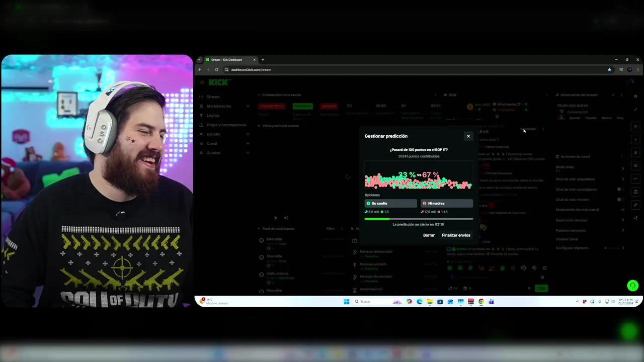Viewport: 644px width, 362px height.
Task: Expand Modo lento channel action
Action: (x=590, y=168)
